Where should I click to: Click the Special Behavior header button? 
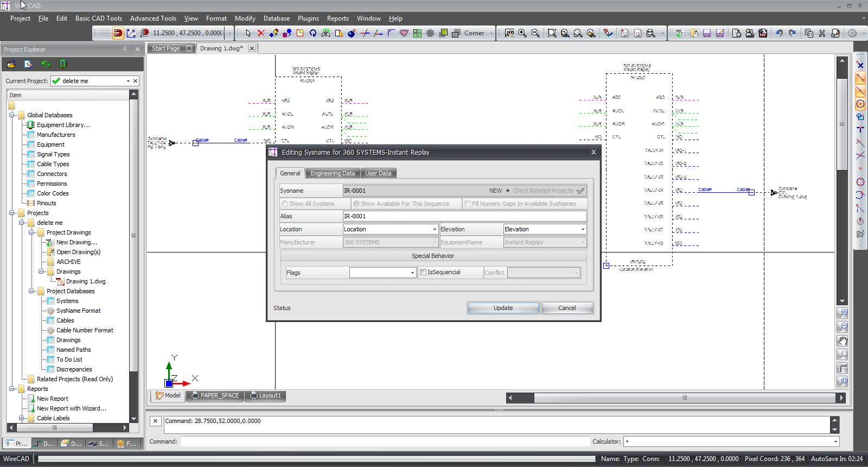tap(433, 256)
